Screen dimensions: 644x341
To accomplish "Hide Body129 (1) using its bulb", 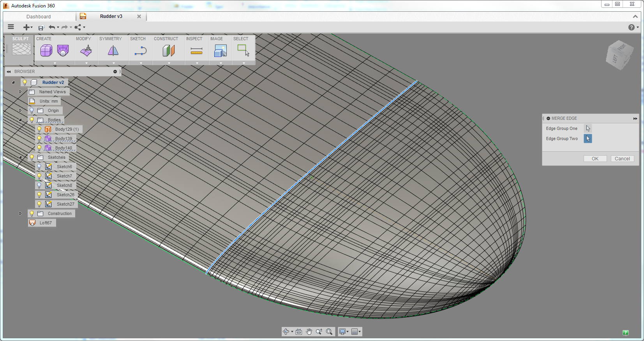I will (39, 129).
